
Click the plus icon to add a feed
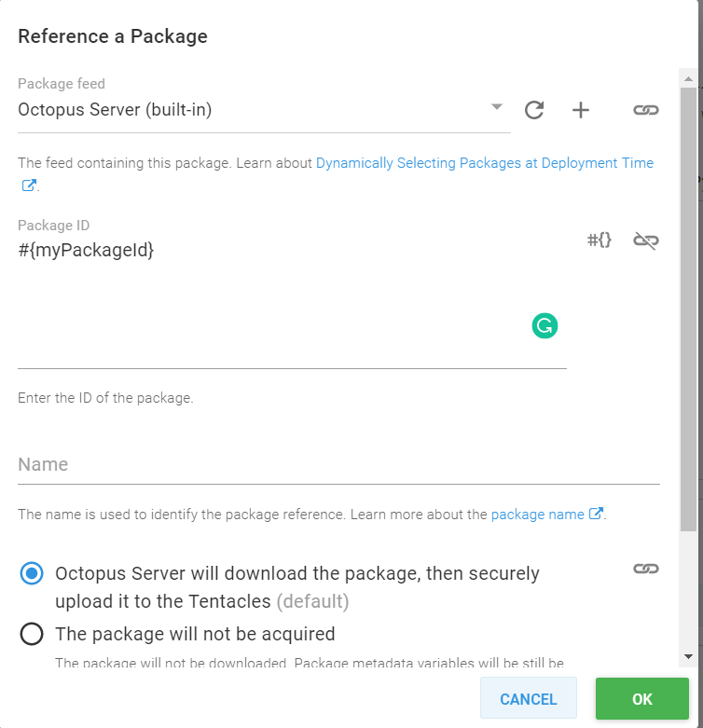[581, 110]
